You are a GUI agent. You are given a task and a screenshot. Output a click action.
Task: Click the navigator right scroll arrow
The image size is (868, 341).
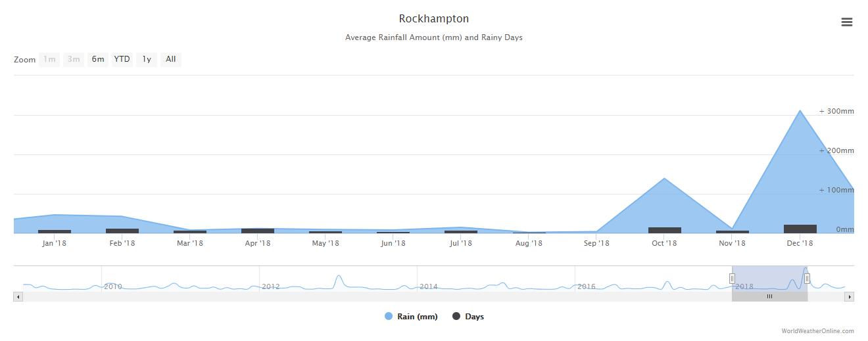[849, 297]
